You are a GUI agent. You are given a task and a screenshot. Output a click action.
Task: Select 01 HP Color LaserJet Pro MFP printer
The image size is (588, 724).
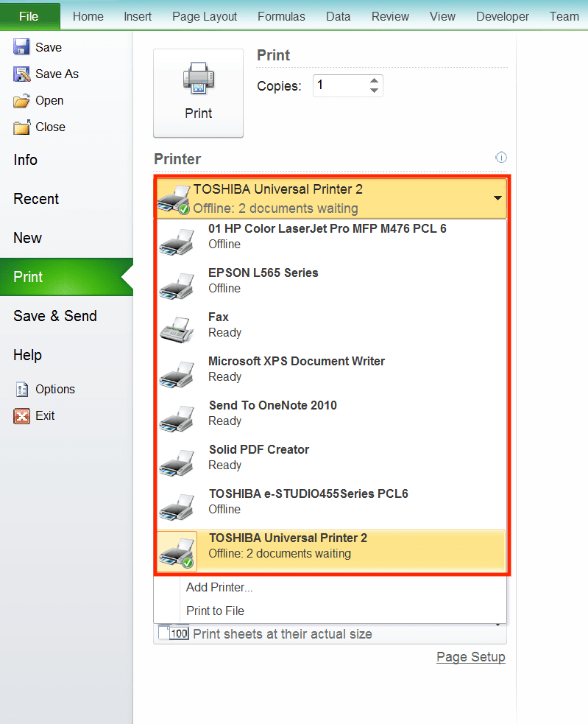point(331,242)
